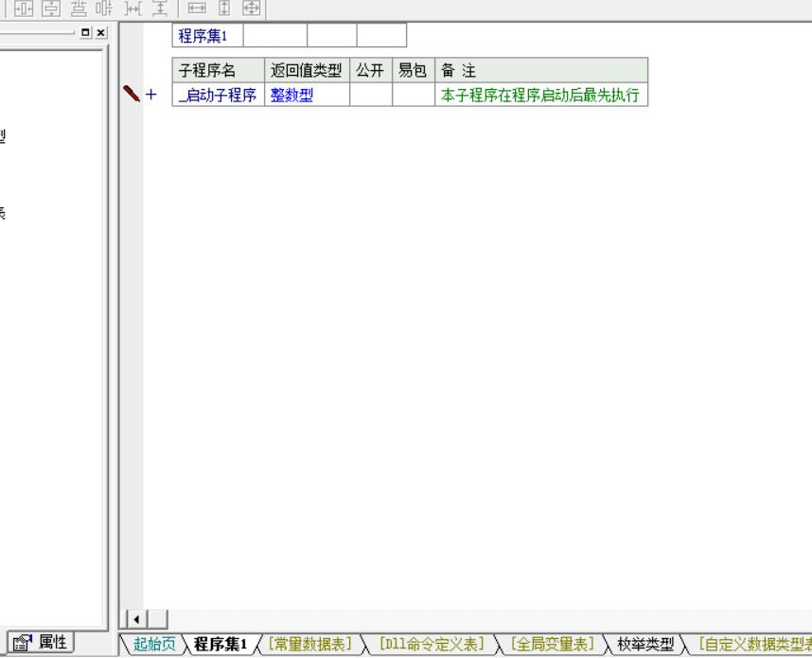Click the equal horizontal spacing toolbar icon
812x658 pixels.
point(105,9)
